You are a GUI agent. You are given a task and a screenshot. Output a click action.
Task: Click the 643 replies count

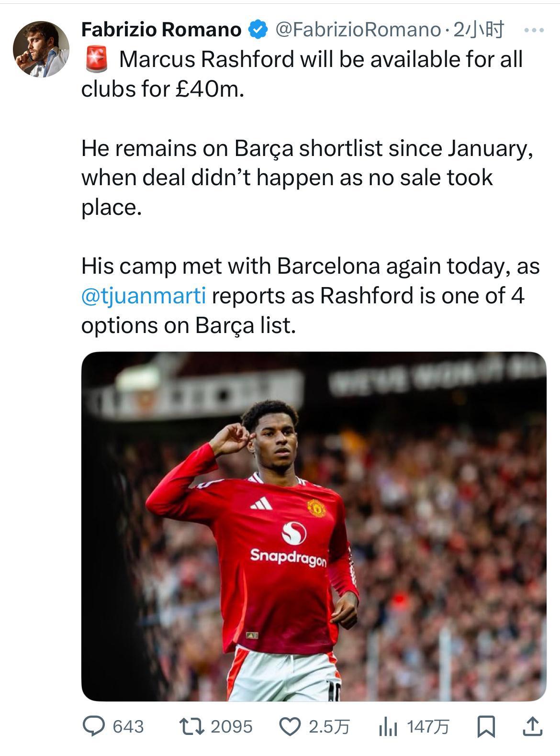coord(128,727)
